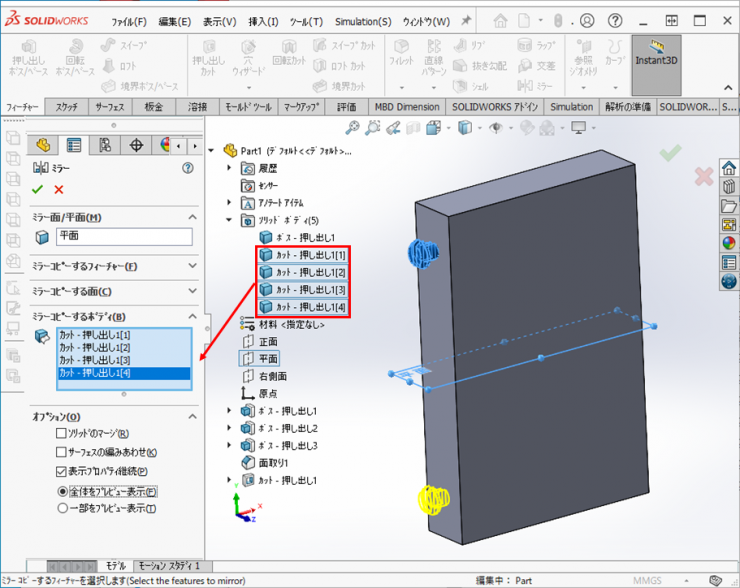The image size is (740, 588).
Task: Open the ConfigurationManager tab icon
Action: point(105,145)
